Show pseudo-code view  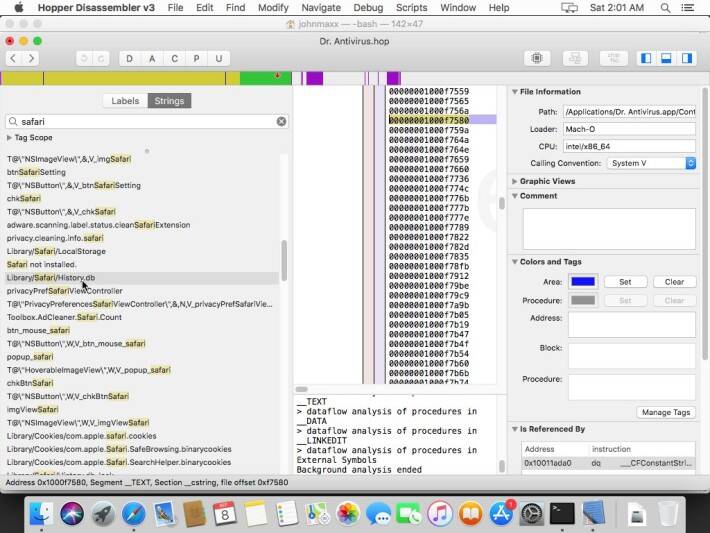pyautogui.click(x=614, y=58)
